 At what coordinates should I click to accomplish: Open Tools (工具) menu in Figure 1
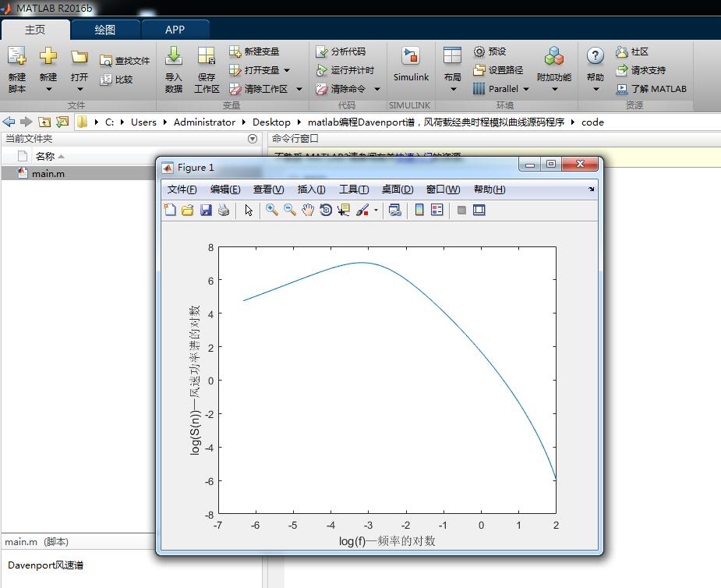coord(354,189)
